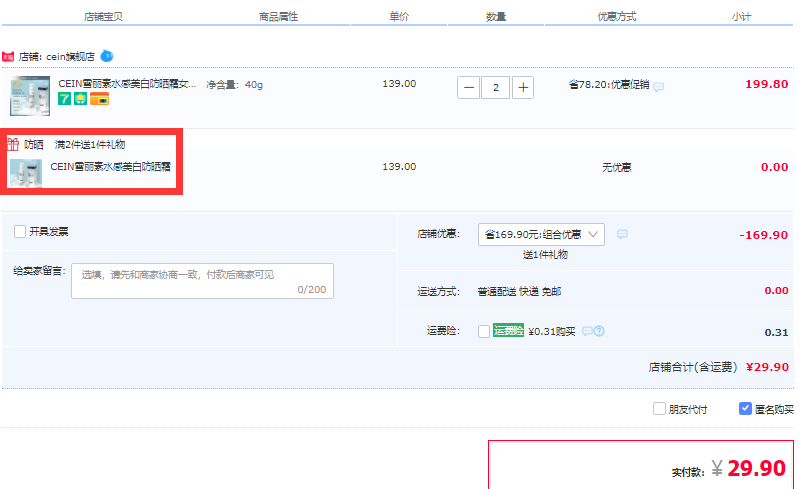Click the red gift box icon beside 防晒
The height and width of the screenshot is (489, 801).
[x=13, y=144]
